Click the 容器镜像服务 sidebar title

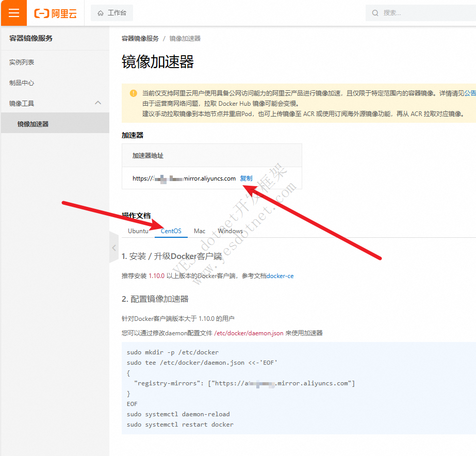pos(30,38)
